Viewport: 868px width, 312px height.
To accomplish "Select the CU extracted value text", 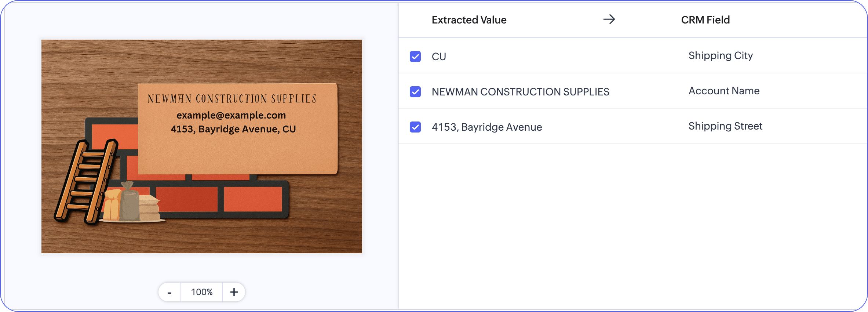I will click(439, 57).
